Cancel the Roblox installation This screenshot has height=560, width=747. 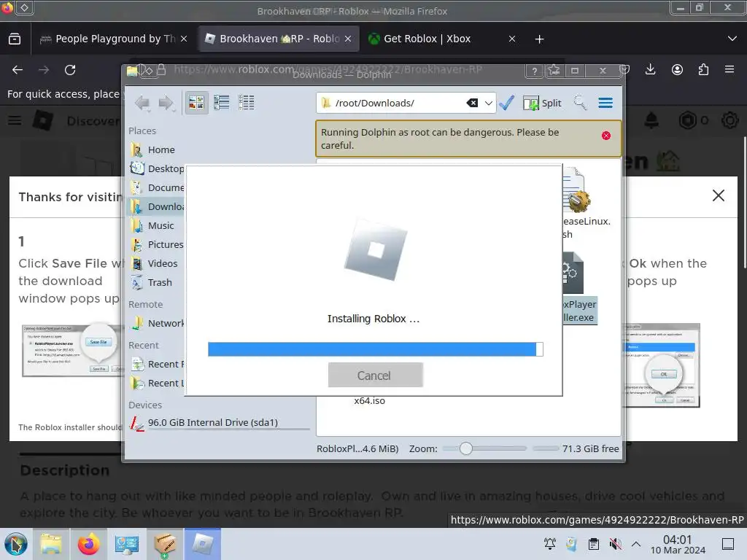(375, 376)
